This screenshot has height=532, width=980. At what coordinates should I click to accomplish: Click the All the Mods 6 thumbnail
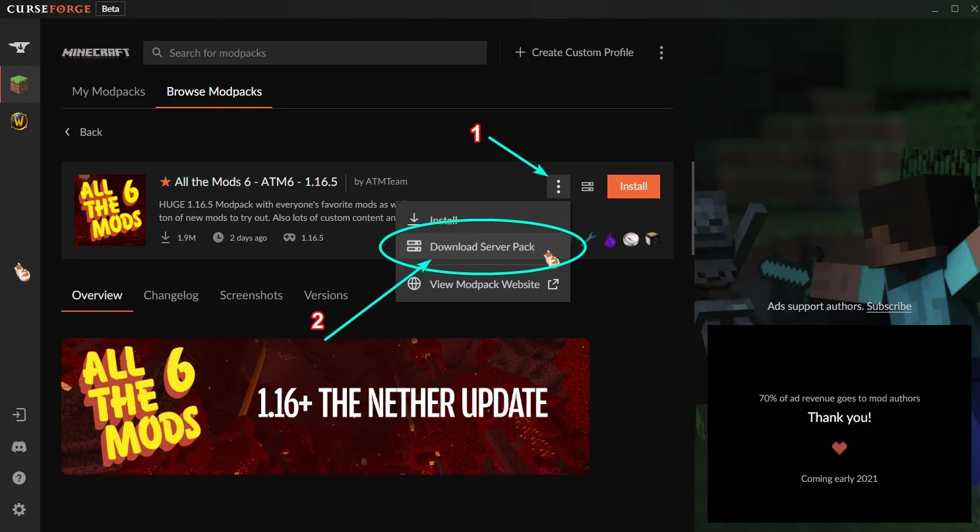point(109,210)
